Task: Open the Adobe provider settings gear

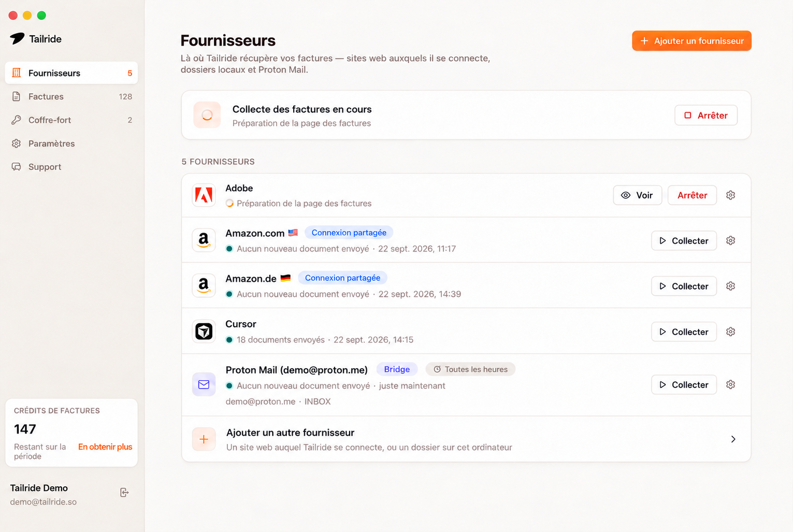Action: [730, 195]
